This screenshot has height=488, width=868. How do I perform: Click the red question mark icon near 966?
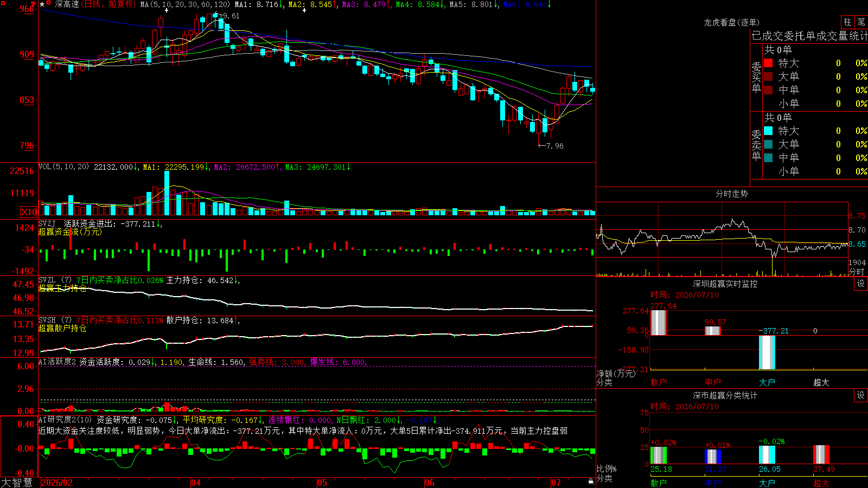click(x=33, y=4)
